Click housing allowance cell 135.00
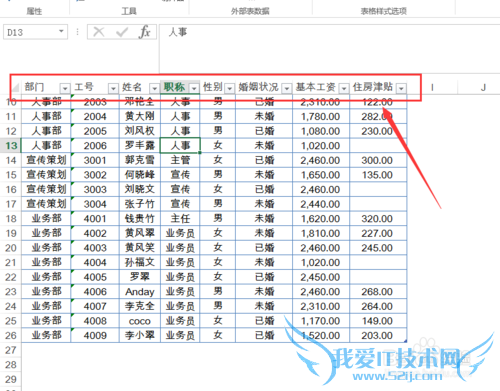Image resolution: width=500 pixels, height=391 pixels. point(378,175)
